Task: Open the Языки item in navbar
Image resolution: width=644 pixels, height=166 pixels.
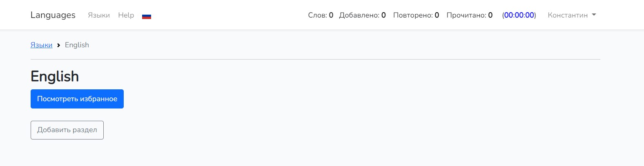Action: (x=99, y=15)
